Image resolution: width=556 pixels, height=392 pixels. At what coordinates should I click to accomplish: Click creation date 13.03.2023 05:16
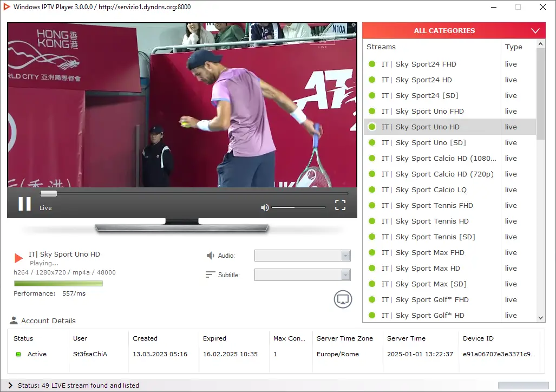coord(160,354)
